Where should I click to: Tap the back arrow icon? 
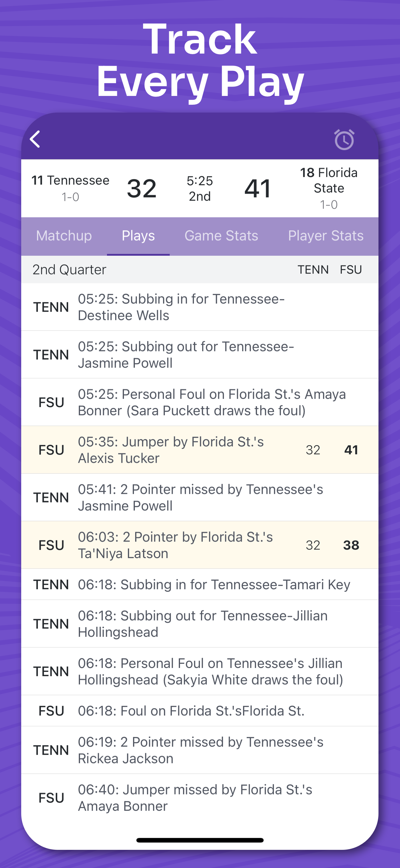[x=35, y=139]
